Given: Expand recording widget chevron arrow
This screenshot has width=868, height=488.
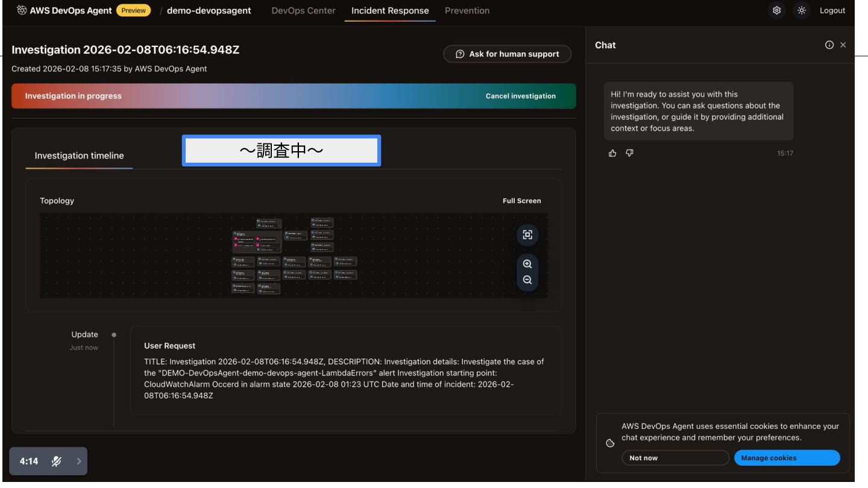Looking at the screenshot, I should (x=79, y=461).
